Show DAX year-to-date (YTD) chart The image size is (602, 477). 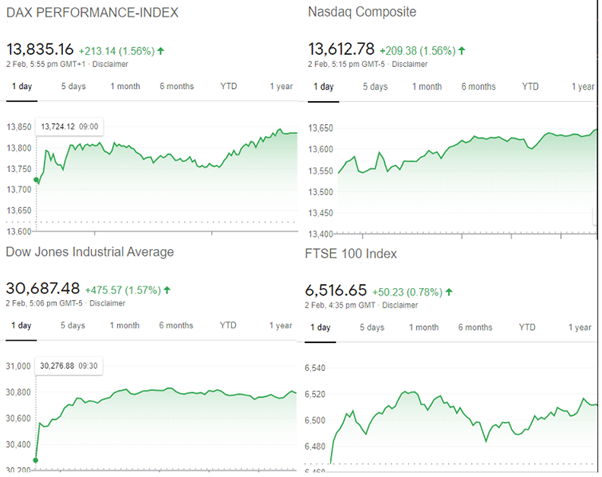pos(229,86)
